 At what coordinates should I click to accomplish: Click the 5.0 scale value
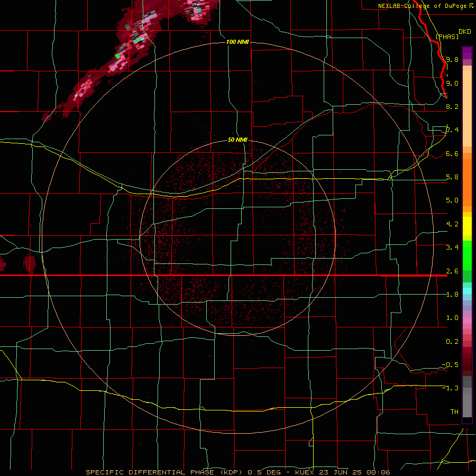452,200
